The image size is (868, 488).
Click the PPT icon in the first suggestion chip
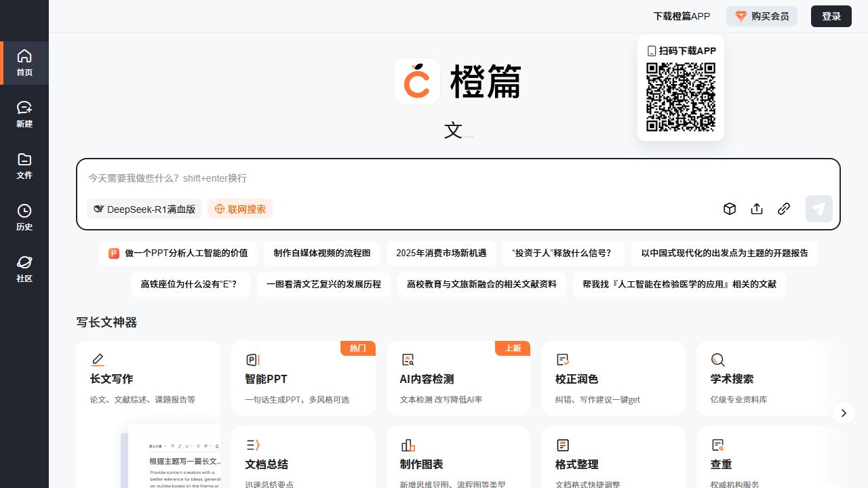[x=114, y=253]
